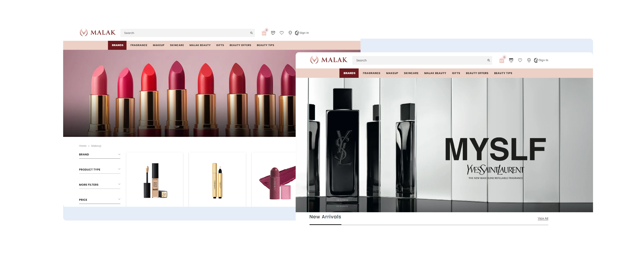Image resolution: width=644 pixels, height=261 pixels.
Task: Open BEAUTY OFFERS menu in the right homepage
Action: click(x=477, y=73)
